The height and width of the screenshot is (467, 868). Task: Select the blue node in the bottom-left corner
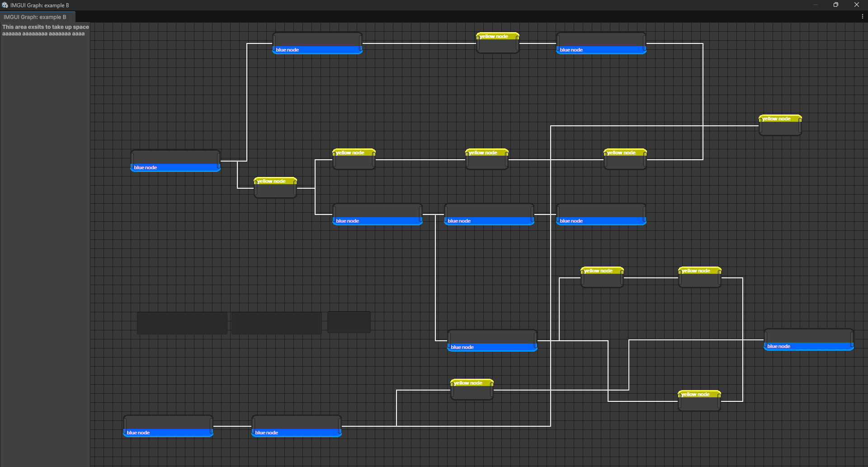tap(168, 426)
